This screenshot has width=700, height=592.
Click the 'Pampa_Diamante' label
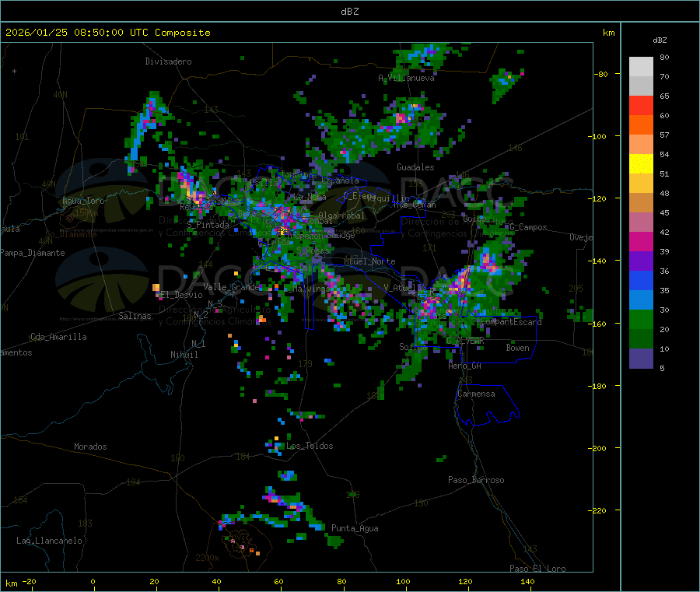coord(33,253)
